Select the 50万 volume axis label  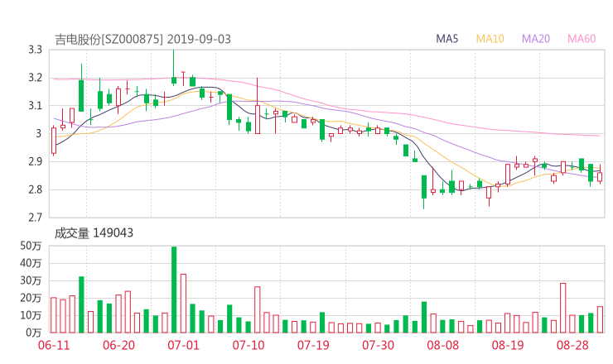point(31,246)
